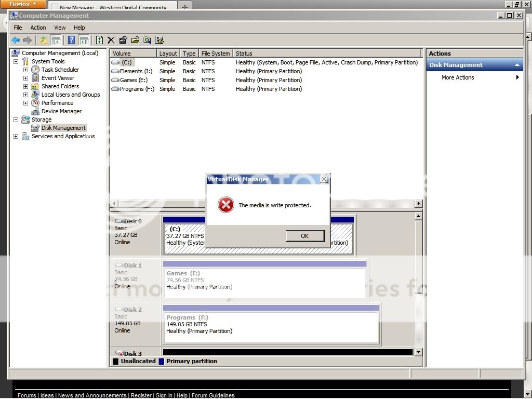Open More Actions in Actions pane

coord(458,77)
